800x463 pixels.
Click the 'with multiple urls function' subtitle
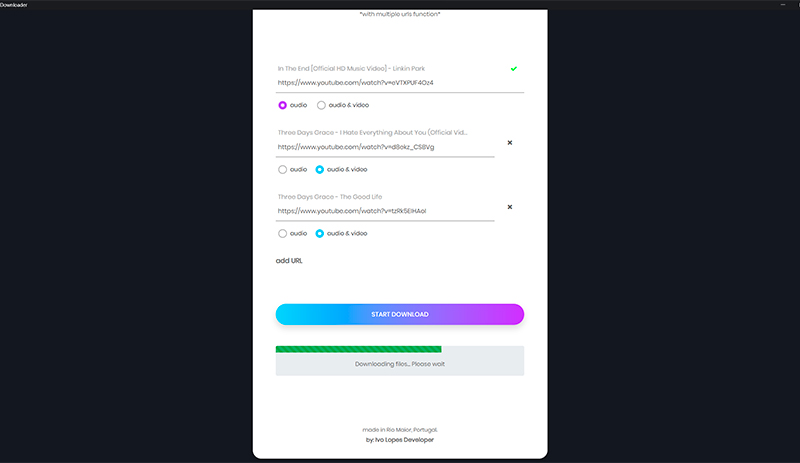click(x=399, y=14)
